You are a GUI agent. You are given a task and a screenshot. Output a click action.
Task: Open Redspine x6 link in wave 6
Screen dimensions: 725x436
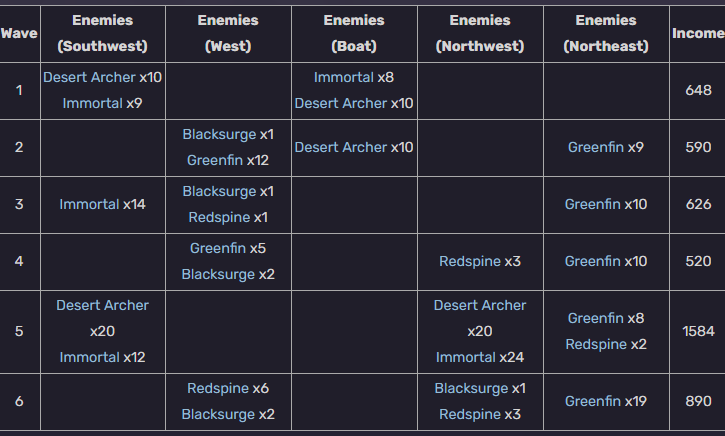point(218,388)
